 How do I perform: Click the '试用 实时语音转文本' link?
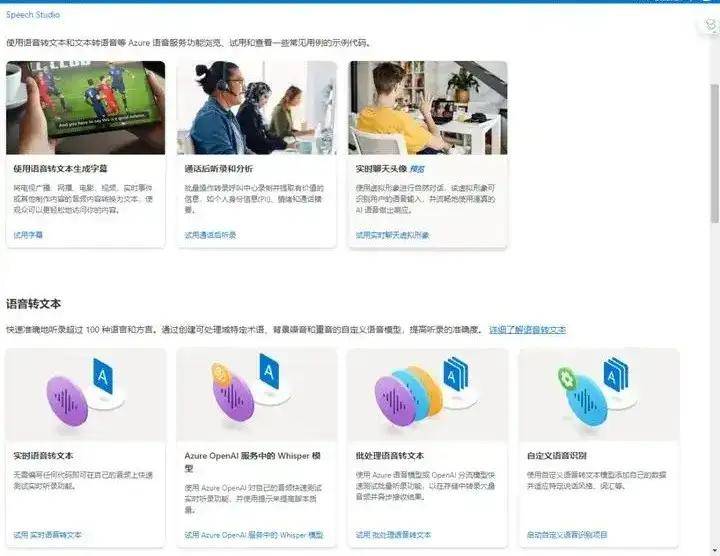pos(48,535)
